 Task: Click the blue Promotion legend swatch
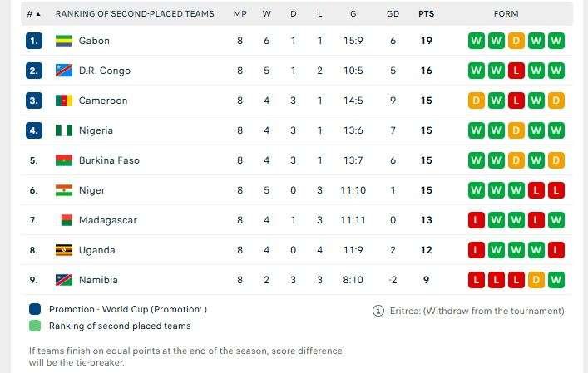click(x=35, y=309)
